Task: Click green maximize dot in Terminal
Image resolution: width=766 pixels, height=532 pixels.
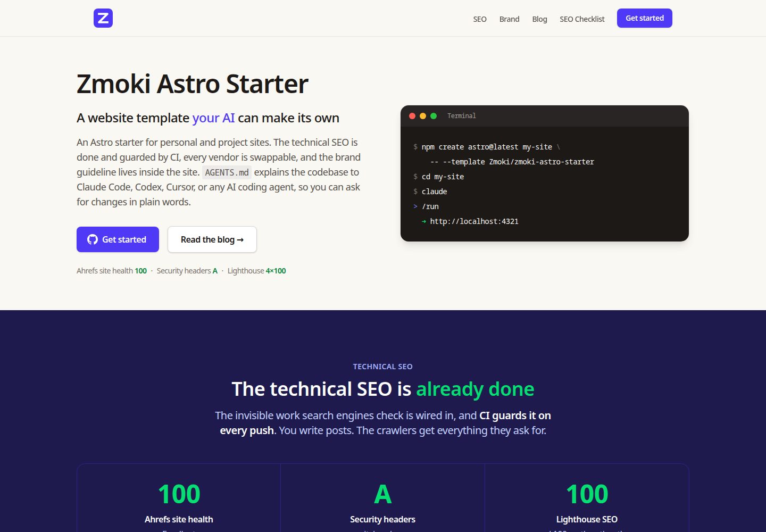Action: [434, 116]
